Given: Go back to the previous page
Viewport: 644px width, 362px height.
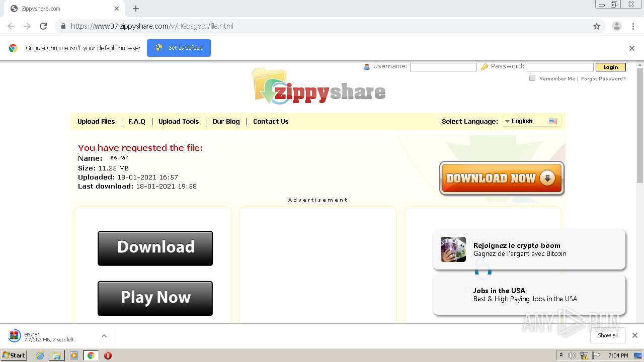Looking at the screenshot, I should click(x=11, y=26).
